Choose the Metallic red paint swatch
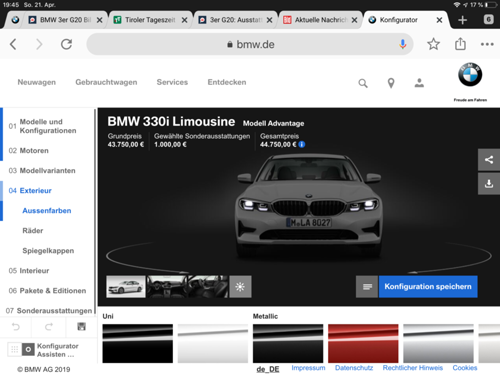The image size is (500, 375). (363, 343)
